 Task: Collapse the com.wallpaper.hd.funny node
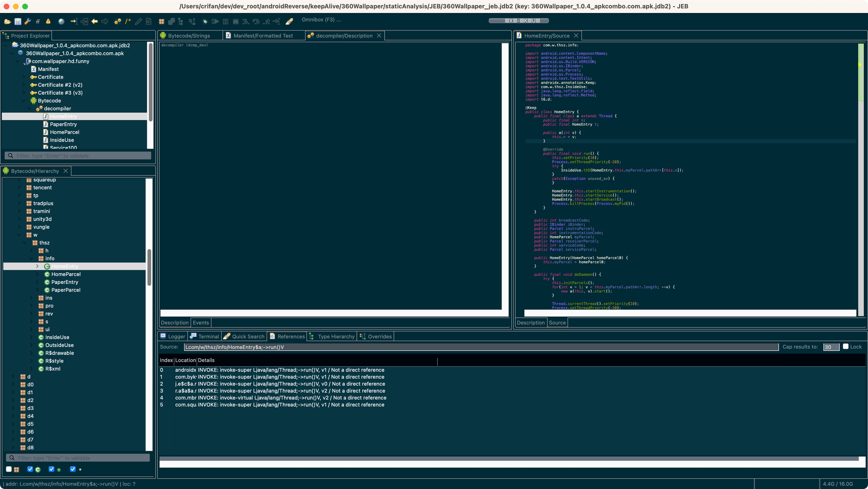18,61
